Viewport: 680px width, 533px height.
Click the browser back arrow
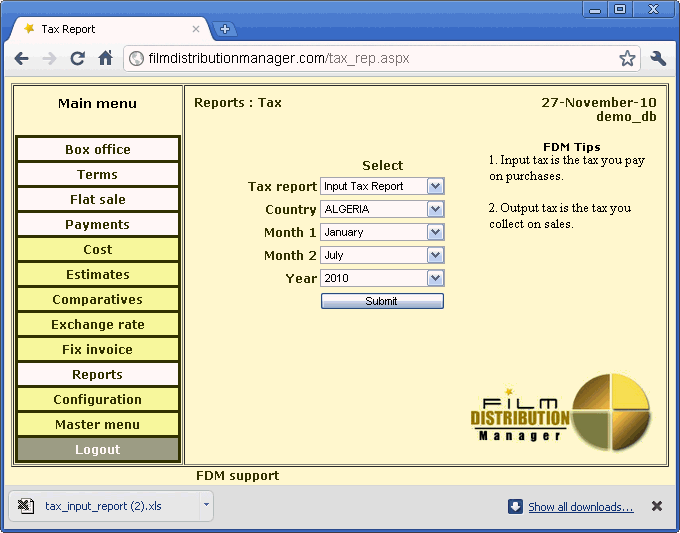[x=21, y=59]
